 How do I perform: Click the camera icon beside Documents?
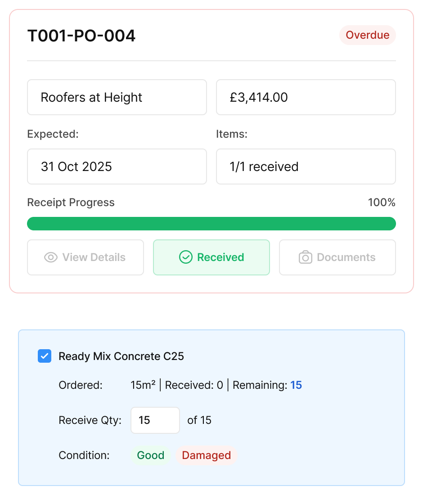point(305,257)
